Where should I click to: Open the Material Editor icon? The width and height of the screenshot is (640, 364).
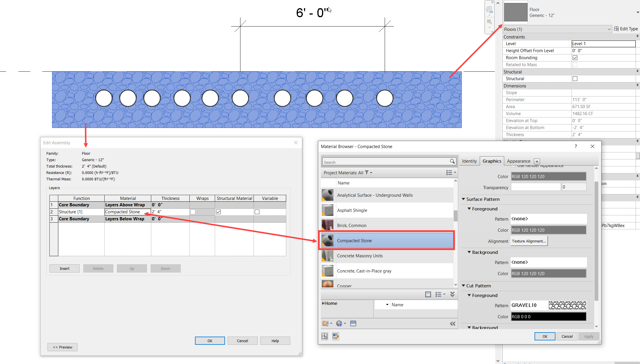point(335,336)
